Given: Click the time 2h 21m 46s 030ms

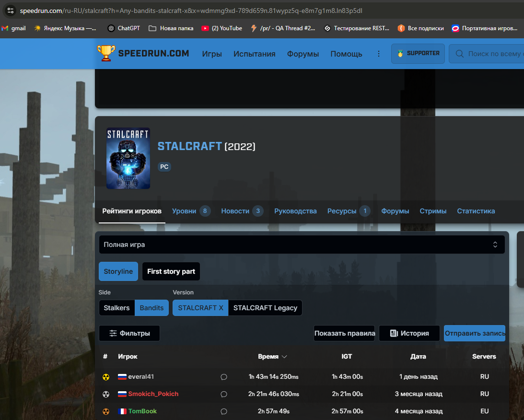Looking at the screenshot, I should tap(273, 394).
